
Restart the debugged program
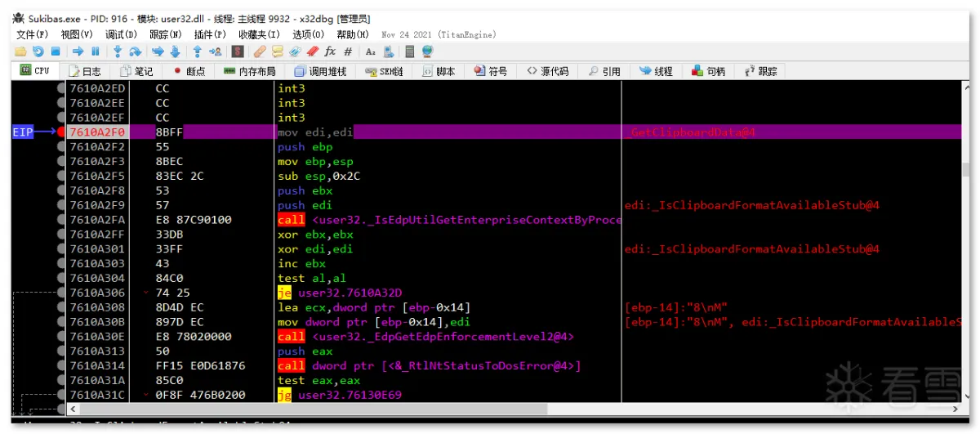(38, 51)
